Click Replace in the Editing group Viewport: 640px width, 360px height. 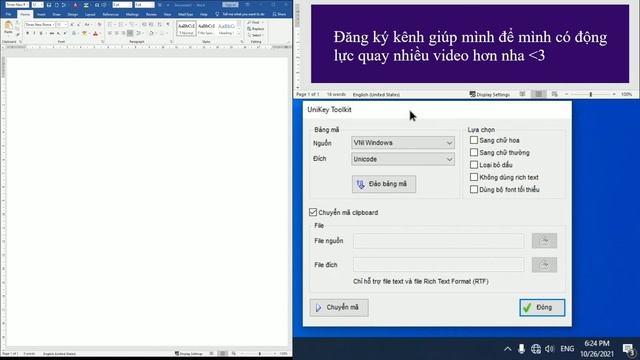click(256, 29)
